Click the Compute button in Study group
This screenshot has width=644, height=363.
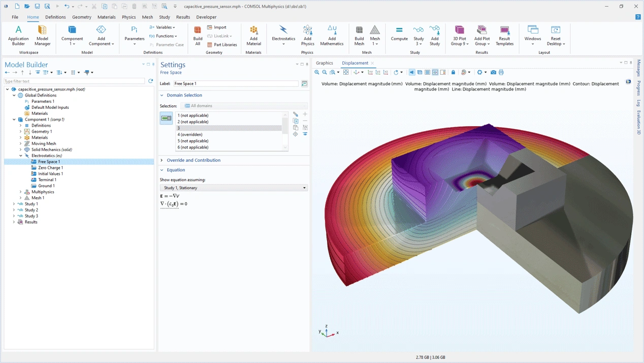coord(399,34)
